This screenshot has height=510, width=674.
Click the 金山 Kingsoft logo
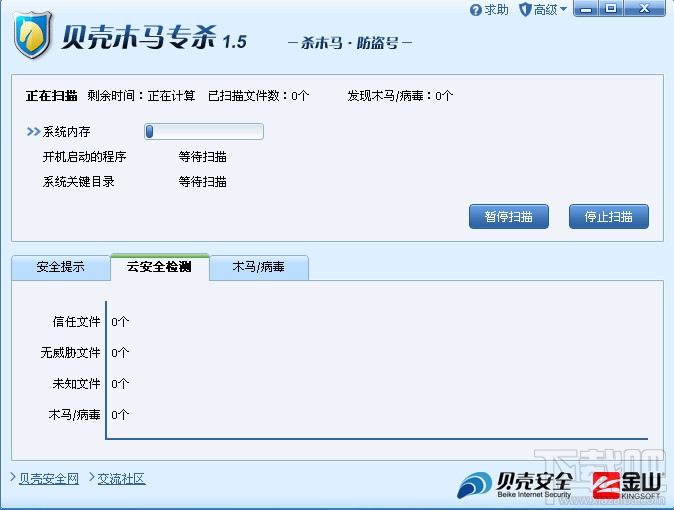(x=628, y=485)
